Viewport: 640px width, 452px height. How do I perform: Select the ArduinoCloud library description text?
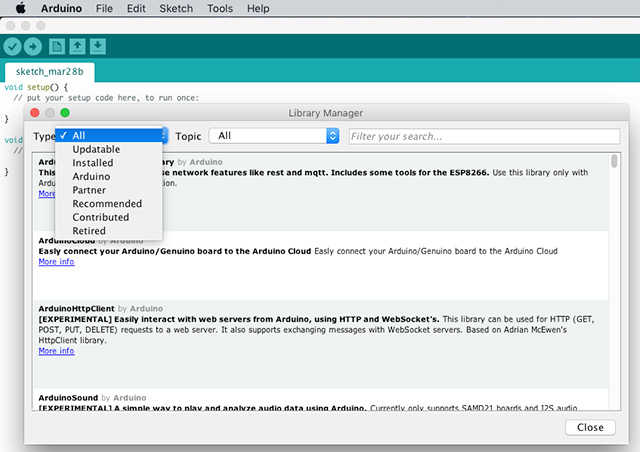tap(298, 251)
